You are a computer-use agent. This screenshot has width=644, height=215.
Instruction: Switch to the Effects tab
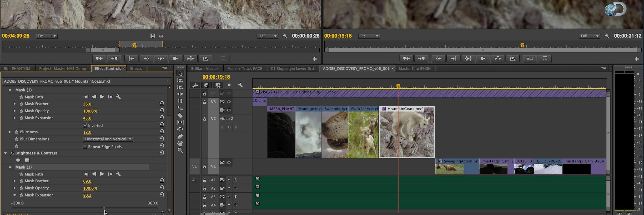(136, 68)
